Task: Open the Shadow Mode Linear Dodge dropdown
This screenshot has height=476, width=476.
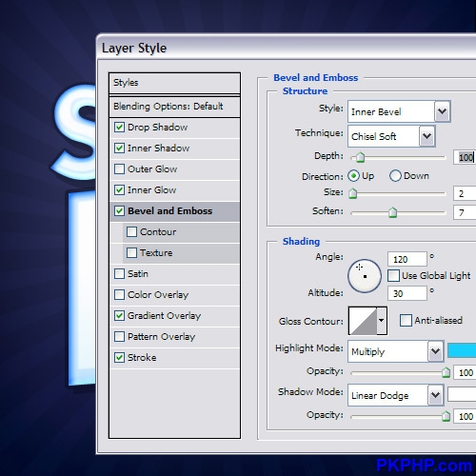Action: (395, 395)
